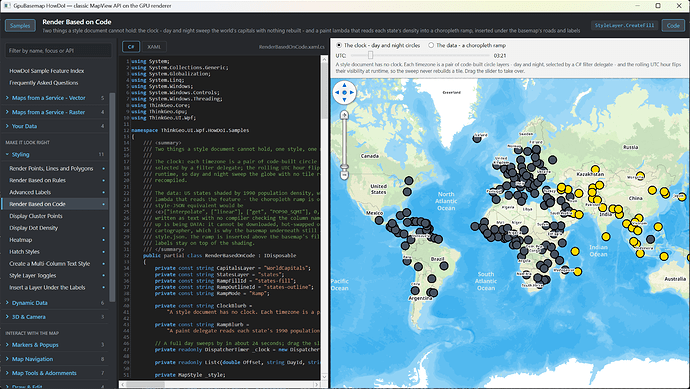Screen dimensions: 690x389
Task: Click the zoom-out button below the zoom bar
Action: [345, 176]
